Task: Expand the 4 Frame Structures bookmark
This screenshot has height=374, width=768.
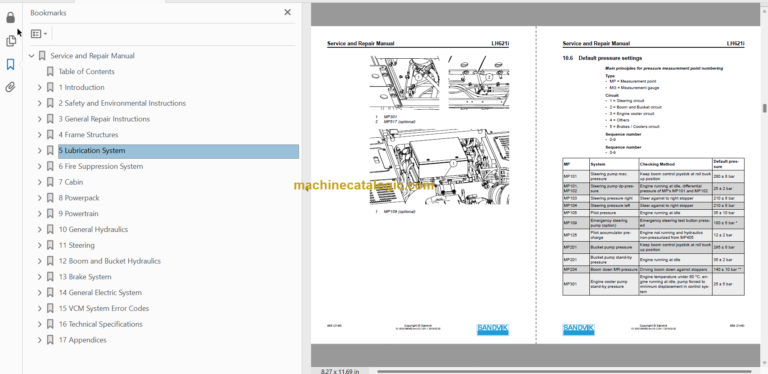Action: pyautogui.click(x=40, y=135)
